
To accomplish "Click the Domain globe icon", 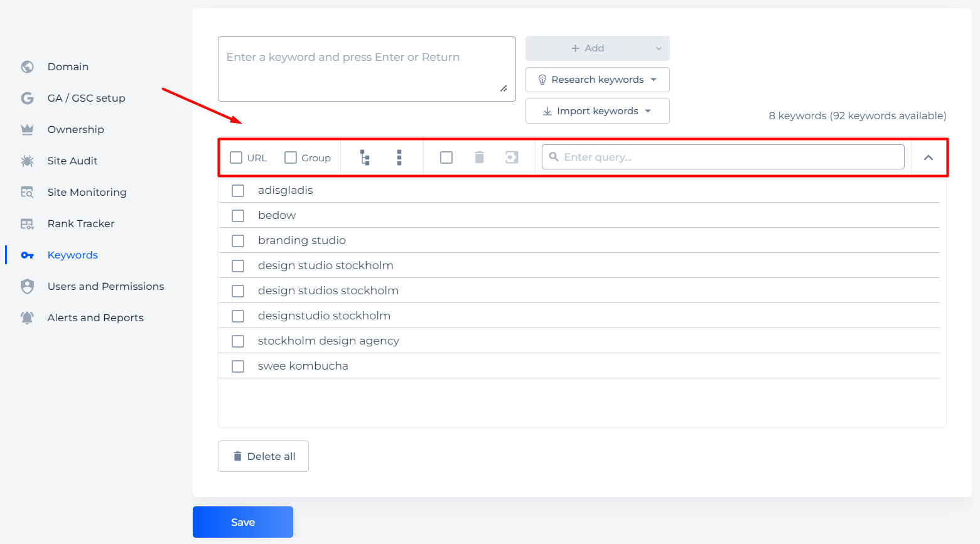I will coord(27,67).
